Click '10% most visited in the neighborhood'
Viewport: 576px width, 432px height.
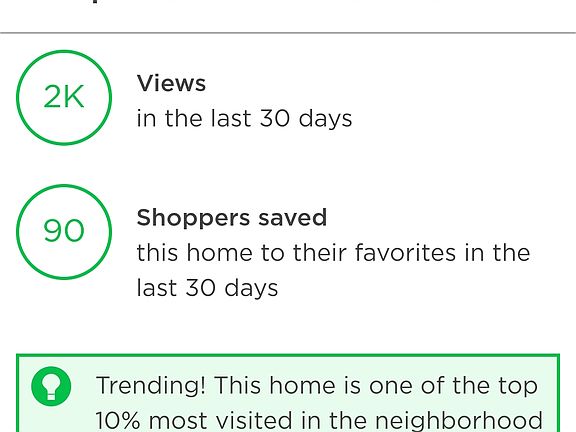319,420
